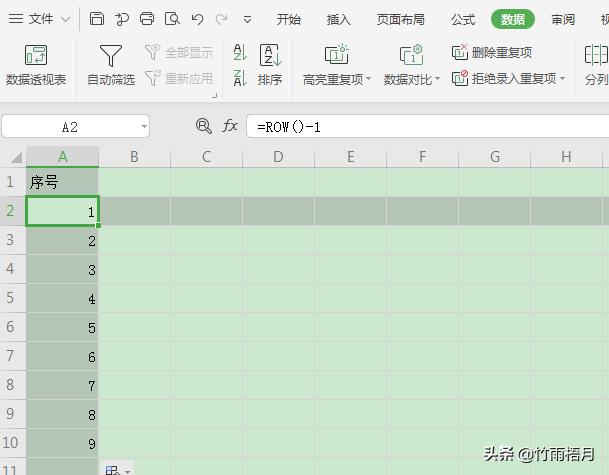
Task: Click 拒绝录入重复项 button
Action: (x=504, y=78)
